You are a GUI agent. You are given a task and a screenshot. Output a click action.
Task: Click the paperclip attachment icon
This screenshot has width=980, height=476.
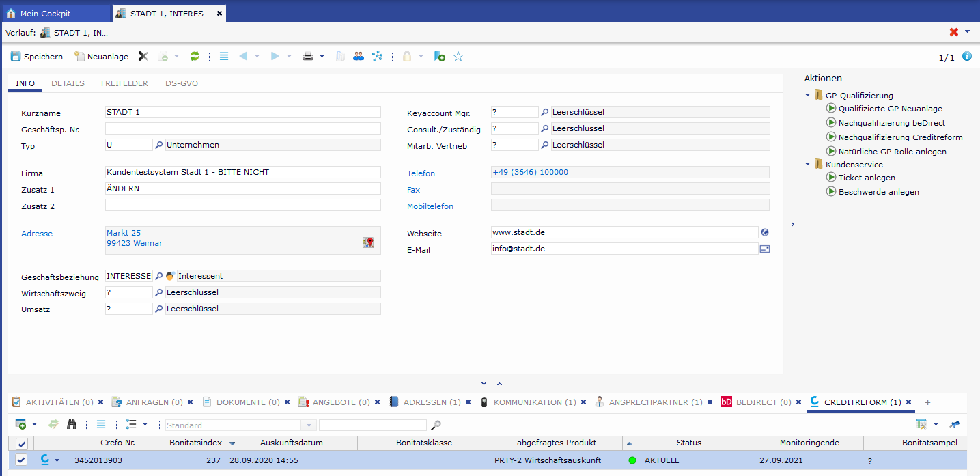tap(340, 57)
